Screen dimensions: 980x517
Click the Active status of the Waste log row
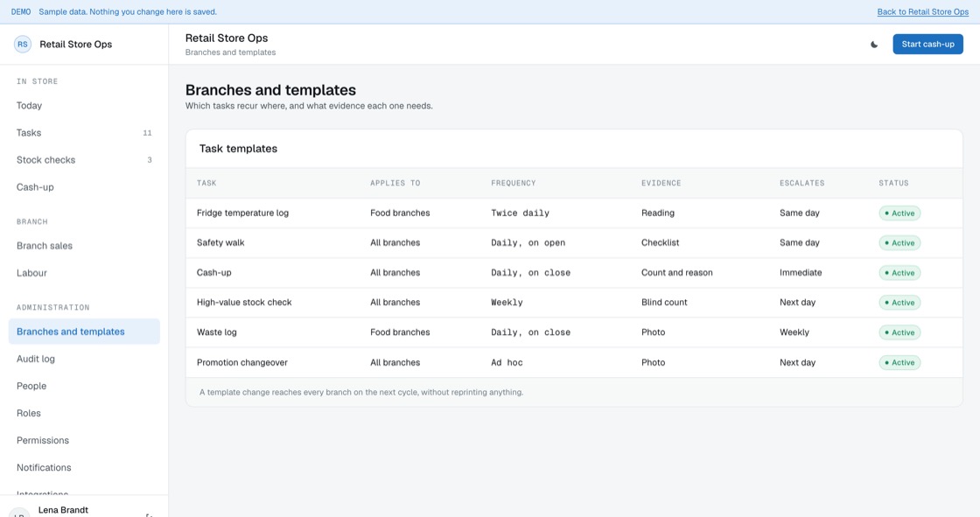point(899,332)
